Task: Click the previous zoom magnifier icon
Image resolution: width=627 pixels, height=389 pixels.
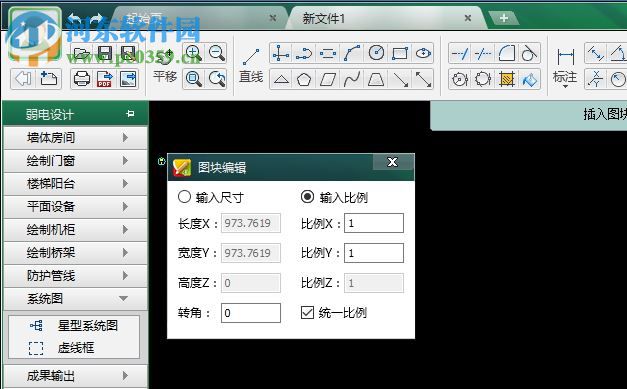Action: click(217, 78)
